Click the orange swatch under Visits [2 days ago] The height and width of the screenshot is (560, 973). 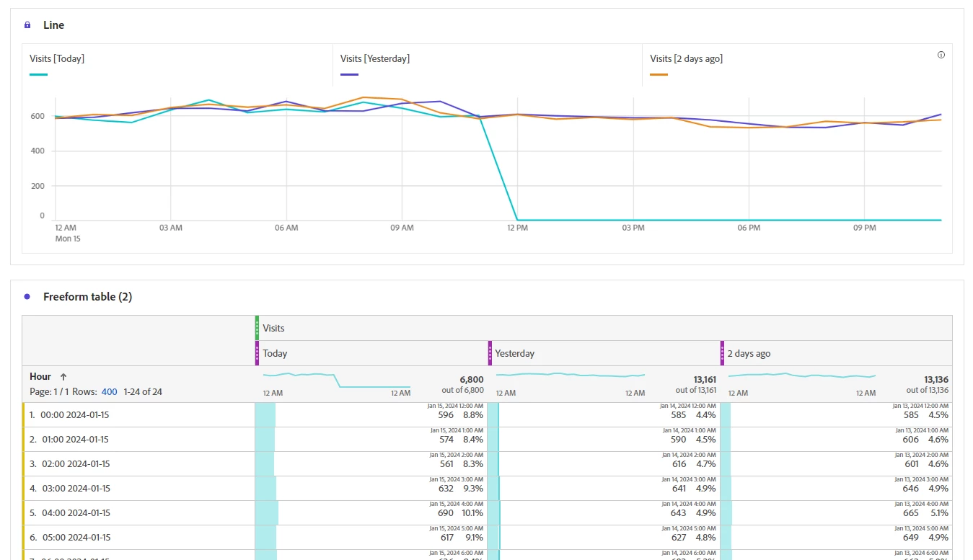(659, 74)
